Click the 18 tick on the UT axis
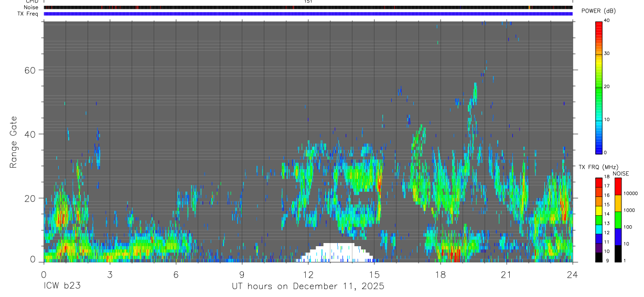Viewport: 644px width, 297px height. coord(441,274)
